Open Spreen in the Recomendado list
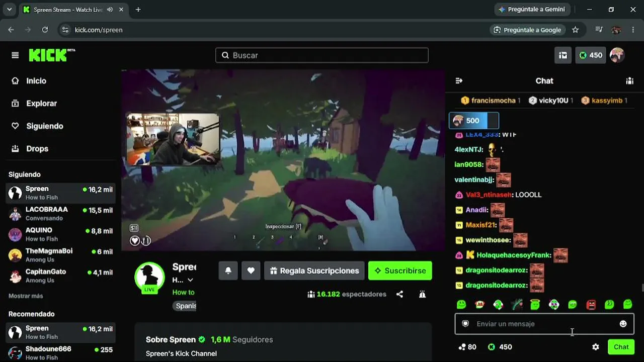The image size is (644, 362). 60,333
